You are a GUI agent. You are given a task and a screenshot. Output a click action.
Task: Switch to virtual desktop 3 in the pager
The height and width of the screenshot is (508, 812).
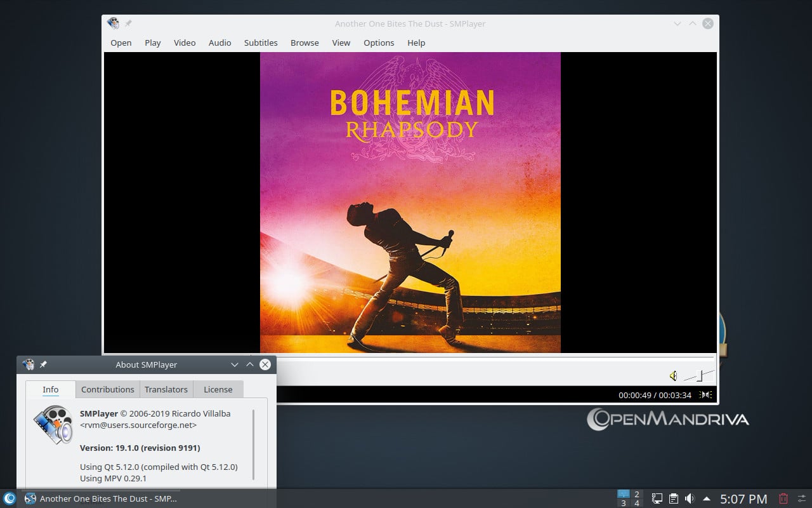(x=624, y=502)
